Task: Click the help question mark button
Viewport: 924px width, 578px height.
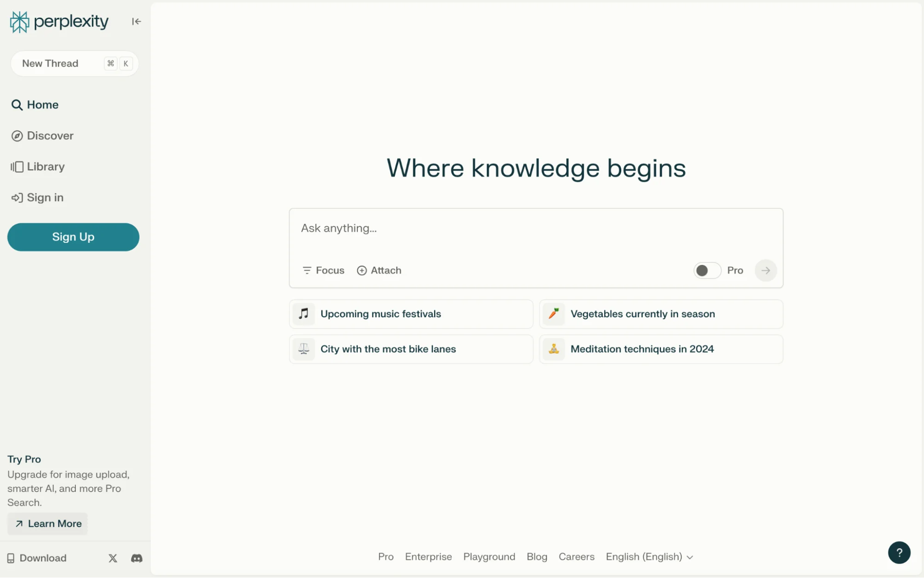Action: coord(899,552)
